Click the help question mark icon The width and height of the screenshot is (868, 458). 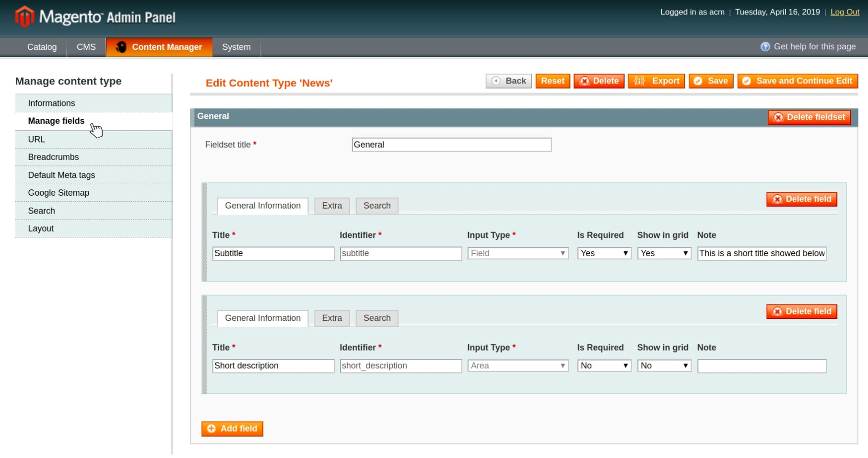[x=765, y=47]
